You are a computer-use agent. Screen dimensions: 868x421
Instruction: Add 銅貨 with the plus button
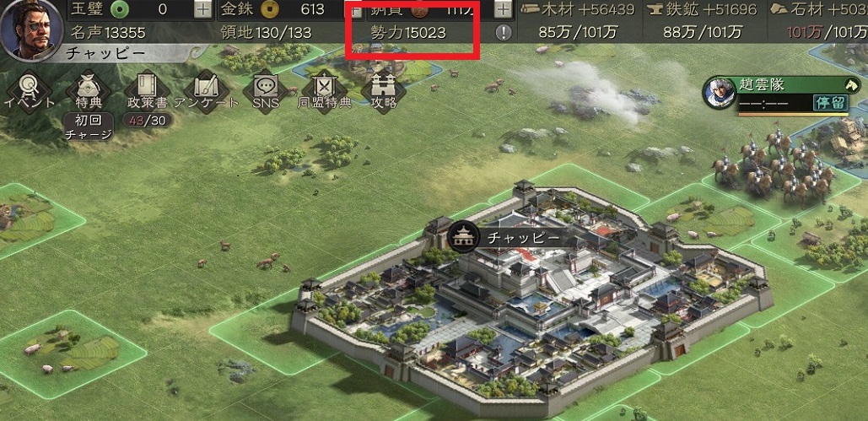pos(503,9)
